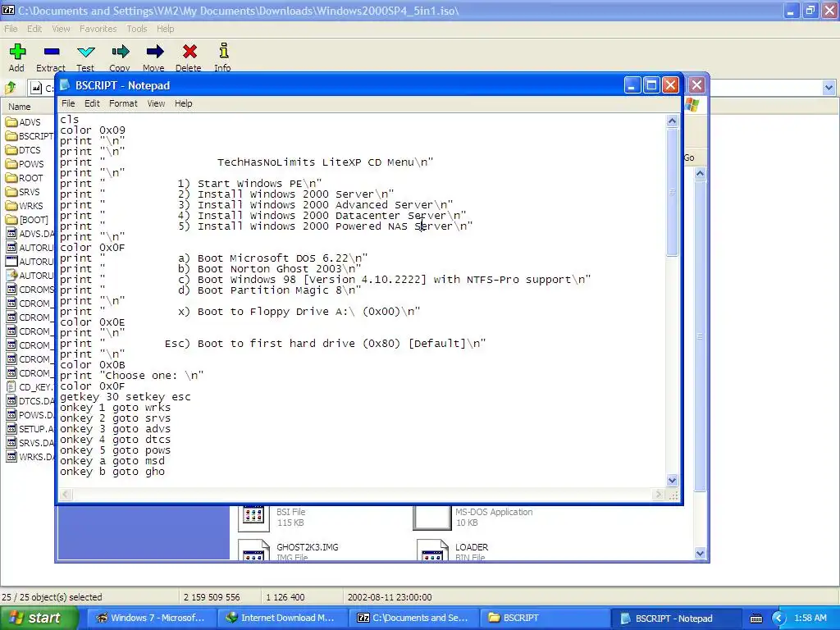
Task: Switch to BSCRIPT folder taskbar item
Action: 543,618
